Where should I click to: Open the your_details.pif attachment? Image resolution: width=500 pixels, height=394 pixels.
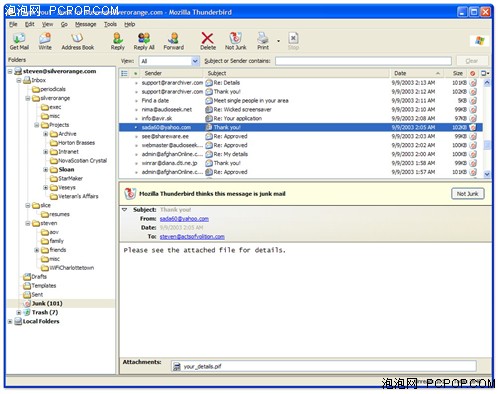[x=197, y=366]
